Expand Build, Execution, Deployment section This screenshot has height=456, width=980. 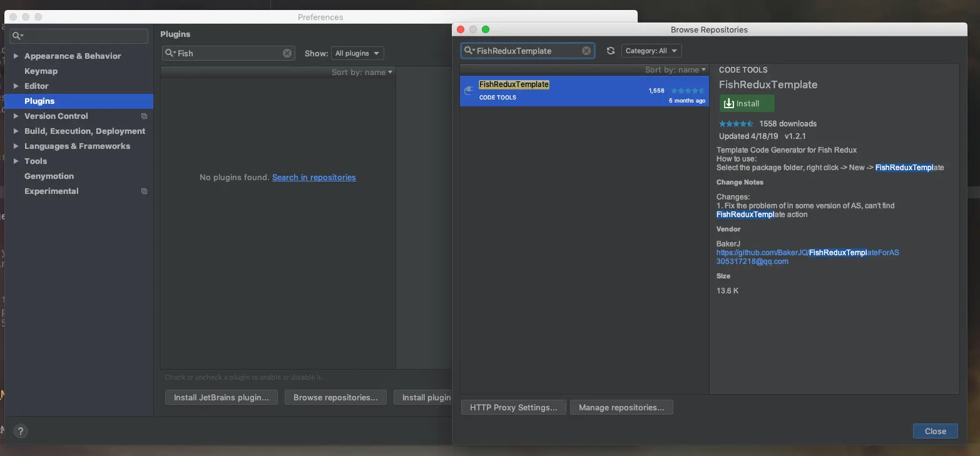(x=16, y=131)
